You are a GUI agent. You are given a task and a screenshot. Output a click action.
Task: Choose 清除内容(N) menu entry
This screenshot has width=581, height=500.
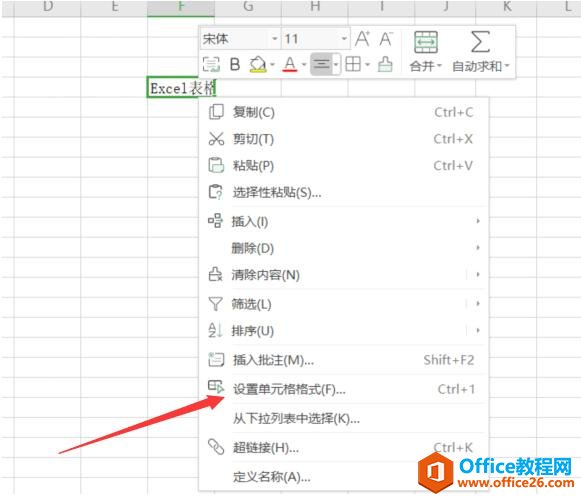[x=343, y=275]
